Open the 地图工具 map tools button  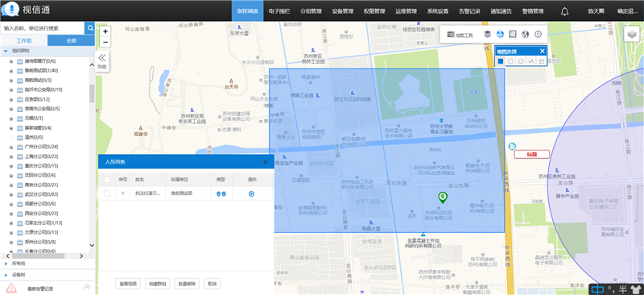coord(460,35)
